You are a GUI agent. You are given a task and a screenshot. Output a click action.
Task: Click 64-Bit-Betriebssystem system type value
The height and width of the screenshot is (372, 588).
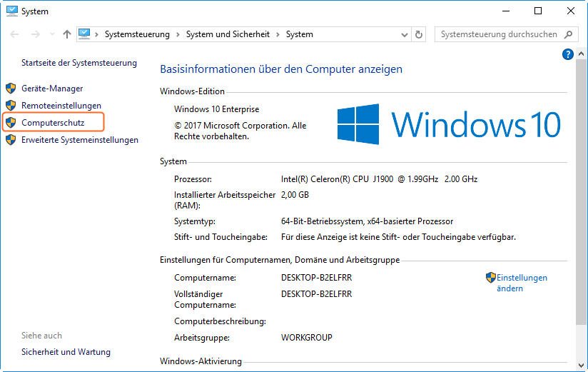point(367,221)
